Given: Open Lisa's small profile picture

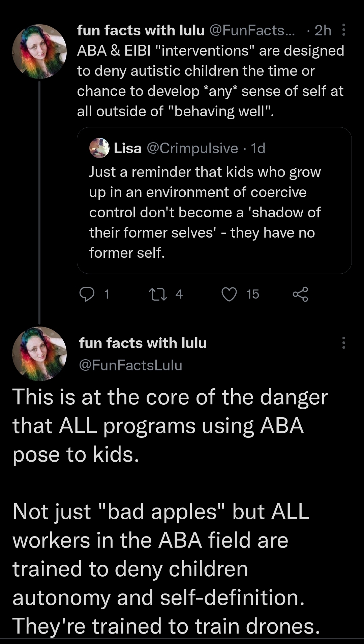Looking at the screenshot, I should coord(99,148).
